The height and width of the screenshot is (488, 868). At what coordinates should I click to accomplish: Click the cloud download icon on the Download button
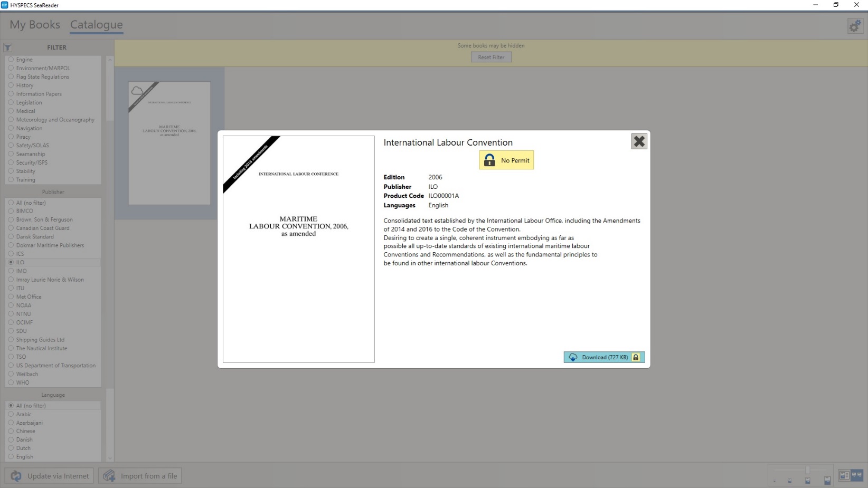(573, 357)
